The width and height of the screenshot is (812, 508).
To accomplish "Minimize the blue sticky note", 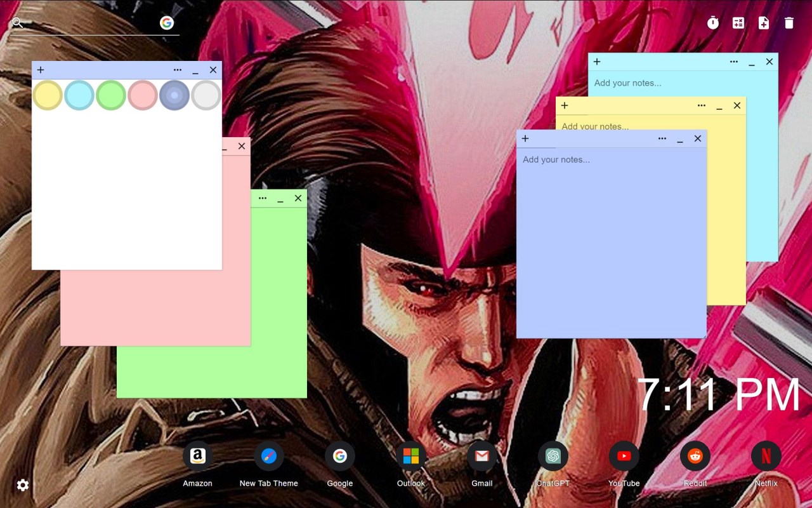I will point(680,139).
